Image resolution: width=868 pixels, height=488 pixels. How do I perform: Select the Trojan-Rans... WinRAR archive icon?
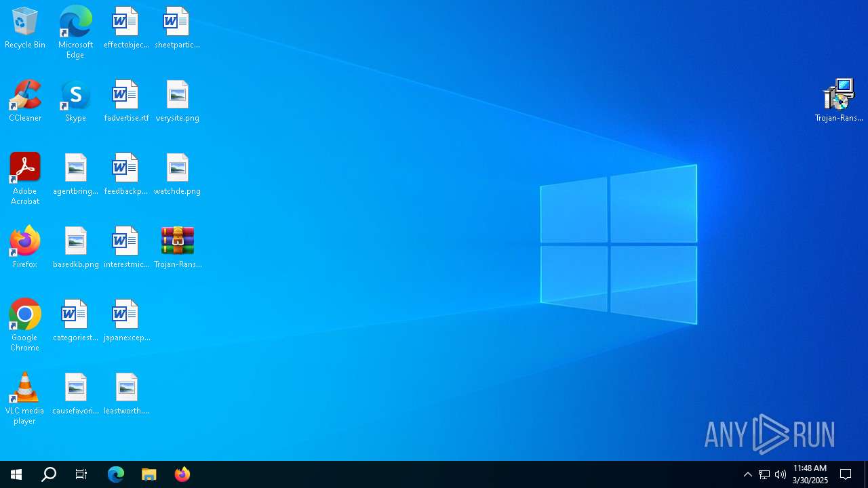[x=177, y=248]
